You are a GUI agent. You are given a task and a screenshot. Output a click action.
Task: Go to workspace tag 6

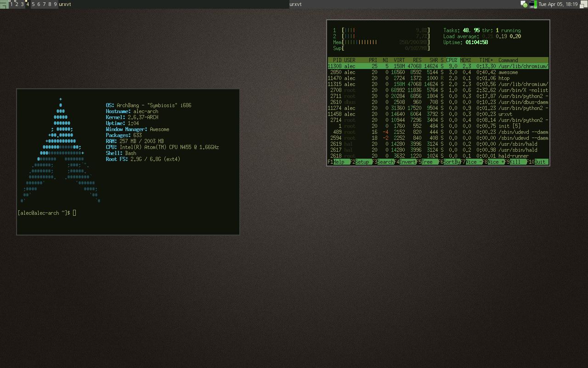click(x=39, y=4)
